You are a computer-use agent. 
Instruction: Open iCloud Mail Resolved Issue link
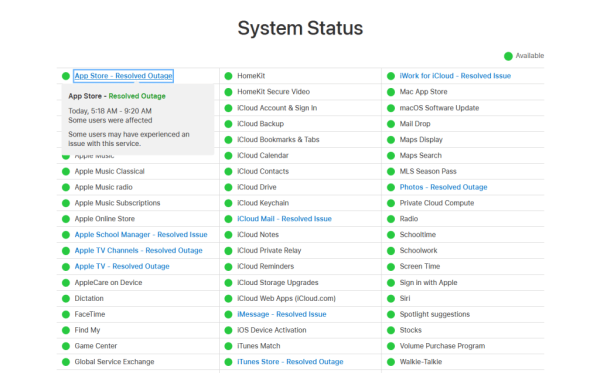(284, 219)
